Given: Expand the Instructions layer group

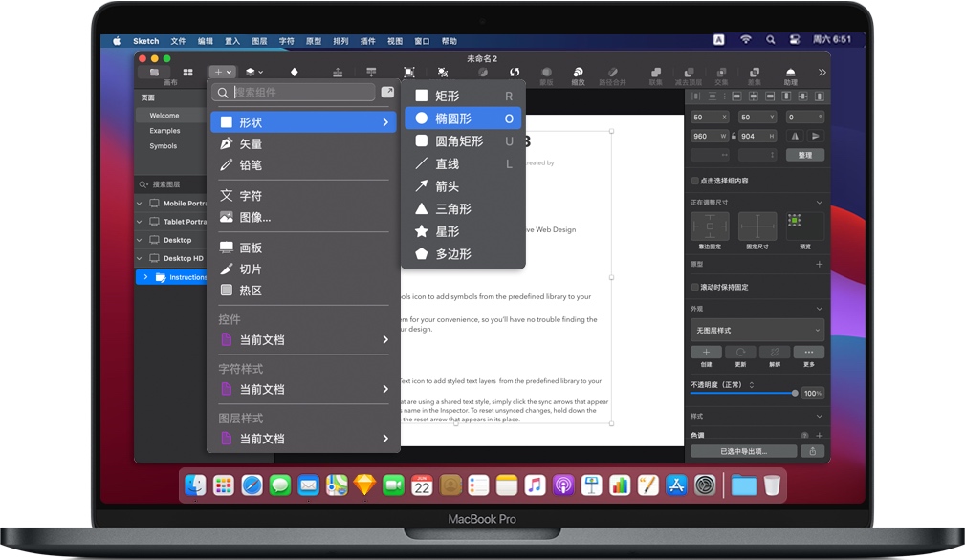Looking at the screenshot, I should pos(146,277).
